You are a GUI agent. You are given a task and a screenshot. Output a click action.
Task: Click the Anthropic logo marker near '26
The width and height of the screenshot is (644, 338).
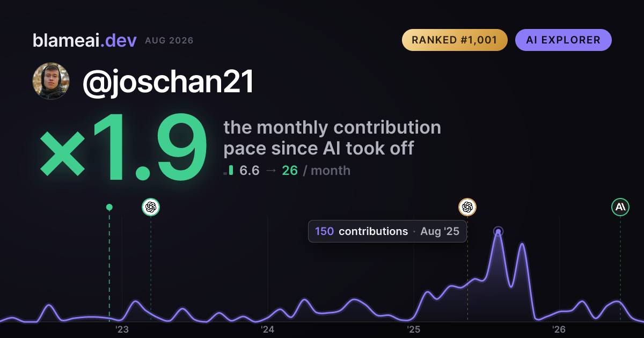coord(620,207)
